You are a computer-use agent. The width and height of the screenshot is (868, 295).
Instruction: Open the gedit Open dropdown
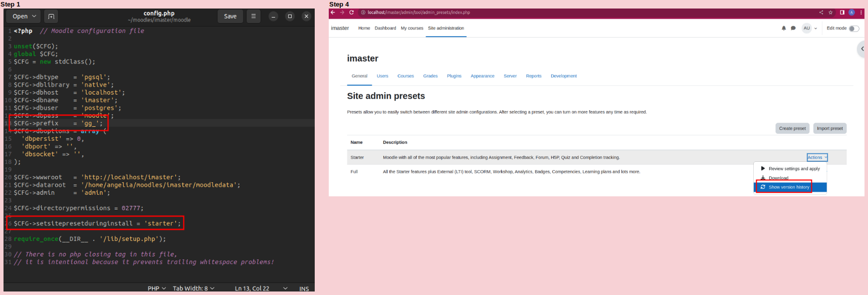click(x=24, y=17)
